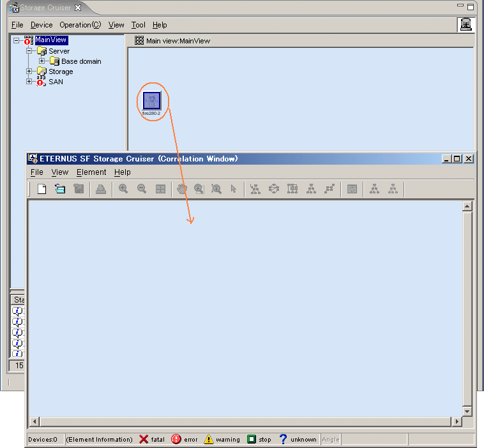
Task: Open Help menu in Storage Cruiser main window
Action: tap(160, 25)
